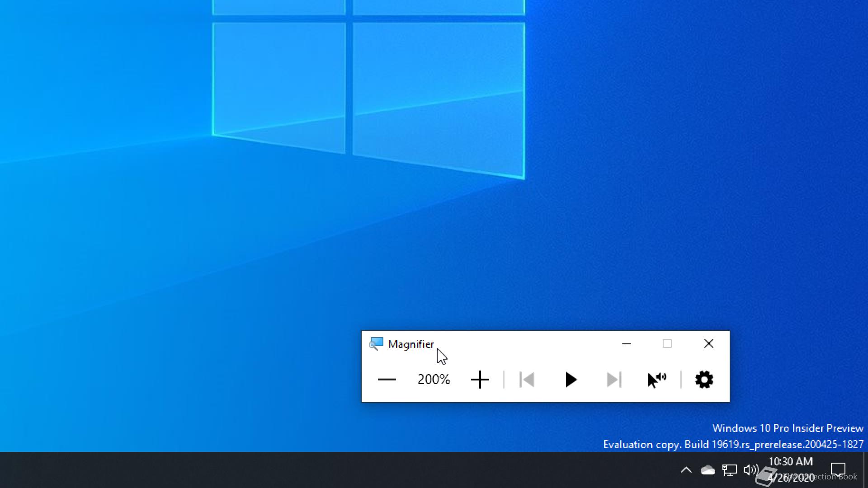868x488 pixels.
Task: Open Magnifier settings gear
Action: point(704,380)
